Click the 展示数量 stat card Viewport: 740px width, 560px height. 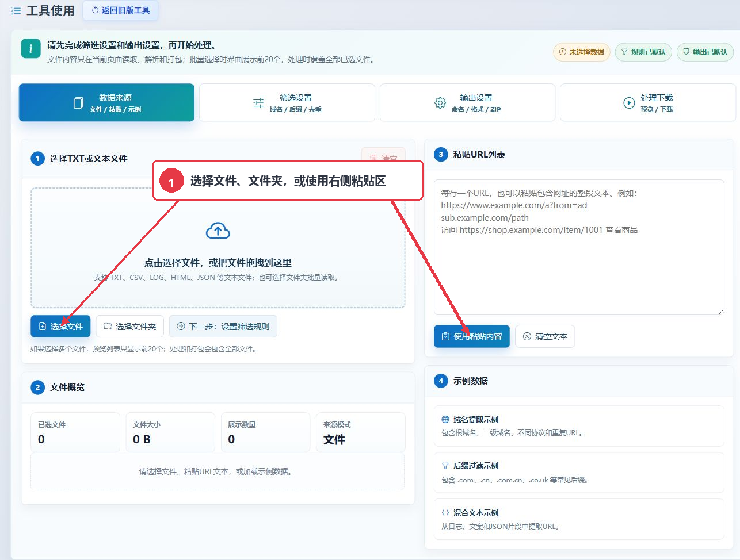(265, 432)
